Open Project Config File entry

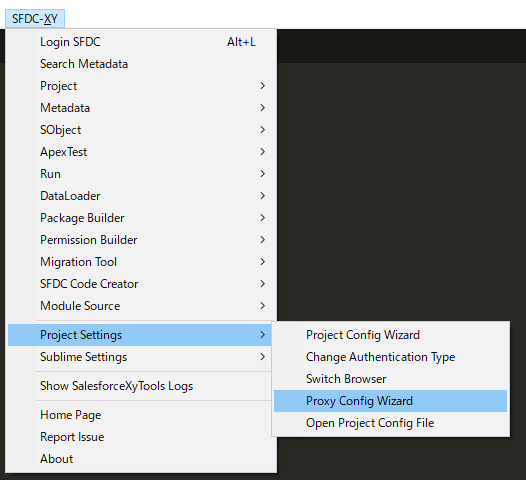(390, 423)
